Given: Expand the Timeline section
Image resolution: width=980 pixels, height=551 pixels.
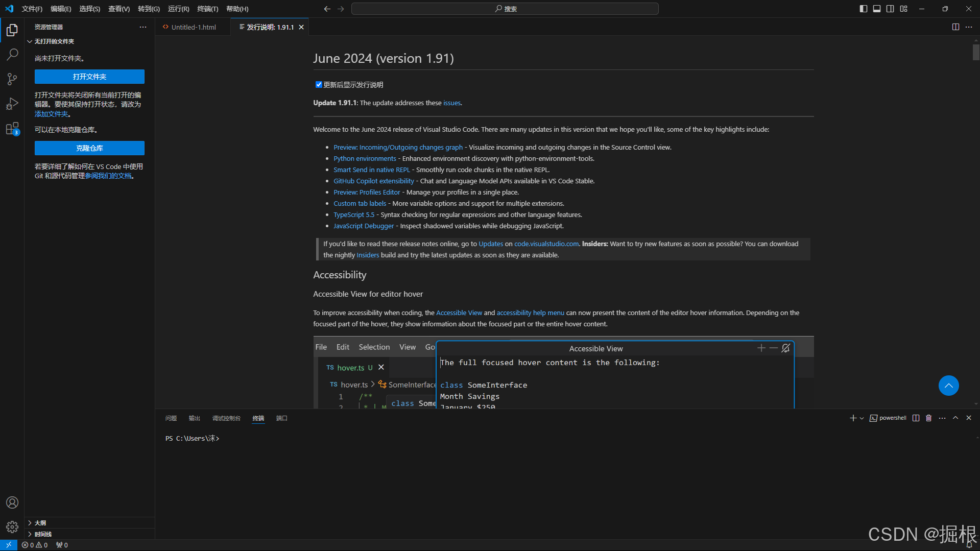Looking at the screenshot, I should [x=40, y=534].
